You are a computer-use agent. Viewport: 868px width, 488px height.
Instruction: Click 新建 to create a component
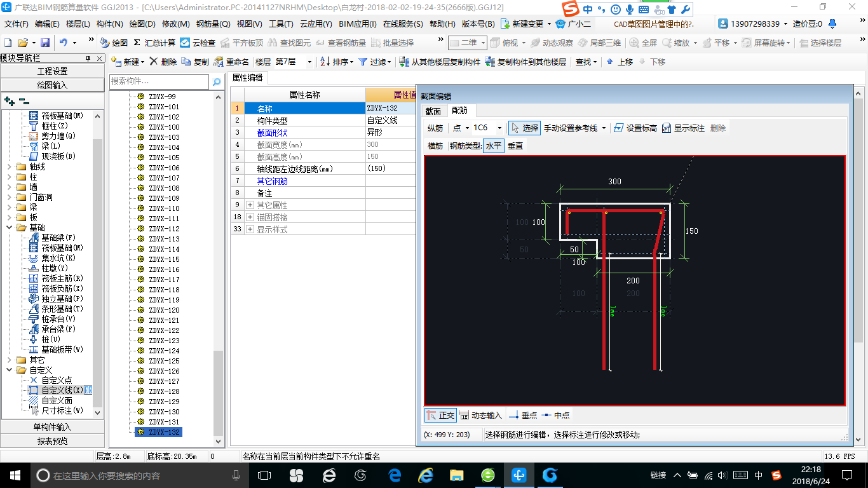pos(128,62)
